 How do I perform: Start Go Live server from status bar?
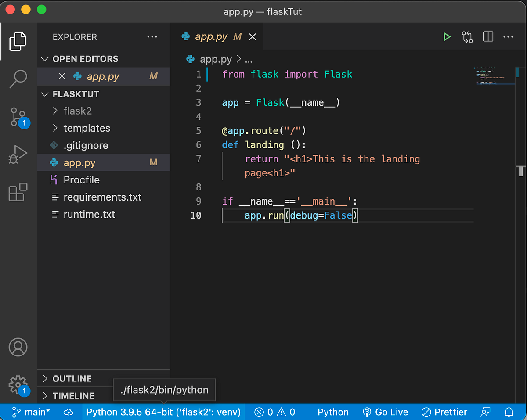pos(385,412)
